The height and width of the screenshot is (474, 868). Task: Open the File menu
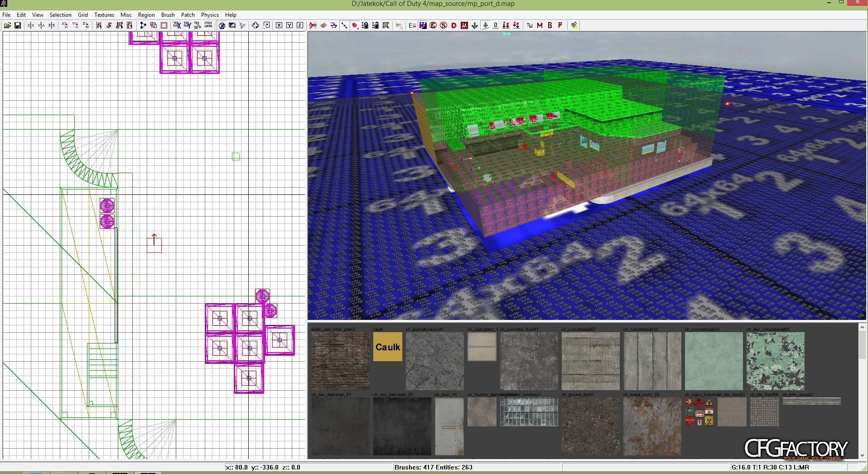tap(6, 15)
